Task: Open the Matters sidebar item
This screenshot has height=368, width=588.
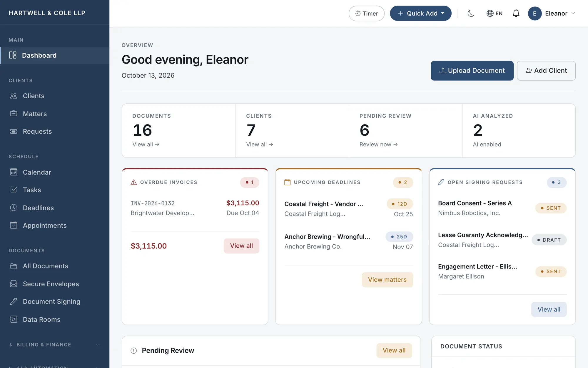Action: (x=55, y=114)
